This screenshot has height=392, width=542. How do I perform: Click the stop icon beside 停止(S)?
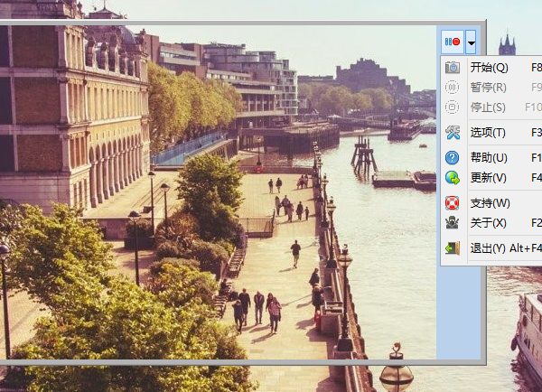point(453,107)
